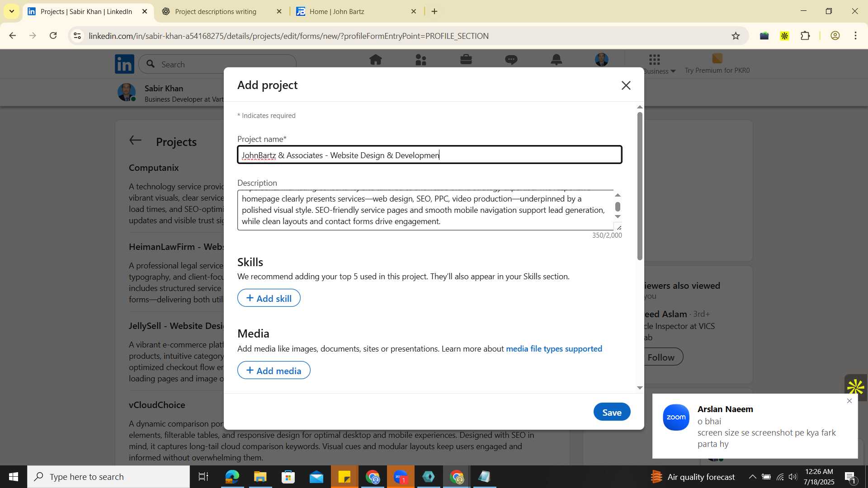Click the address bar URL

point(288,36)
